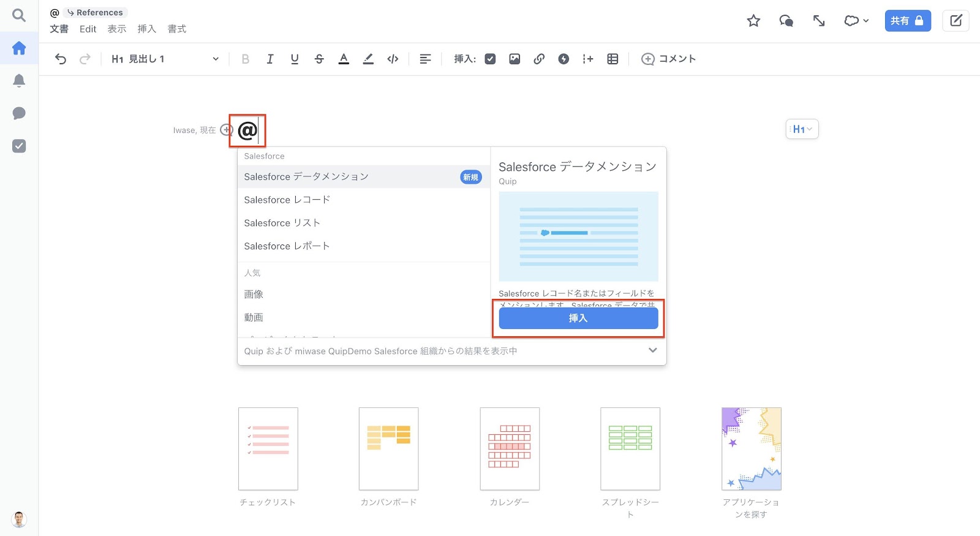
Task: Open the H1 heading margin dropdown
Action: (802, 129)
